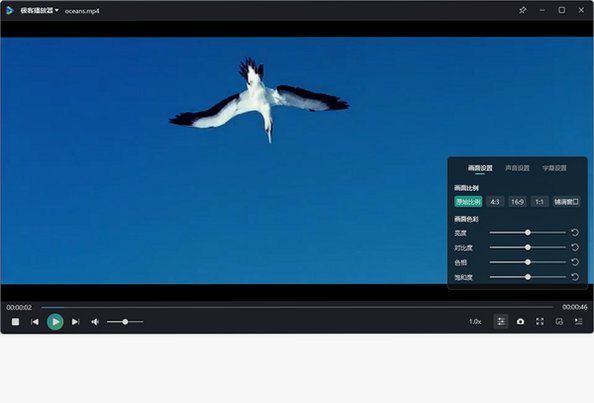The height and width of the screenshot is (403, 594).
Task: Enter fullscreen mode
Action: coord(540,322)
